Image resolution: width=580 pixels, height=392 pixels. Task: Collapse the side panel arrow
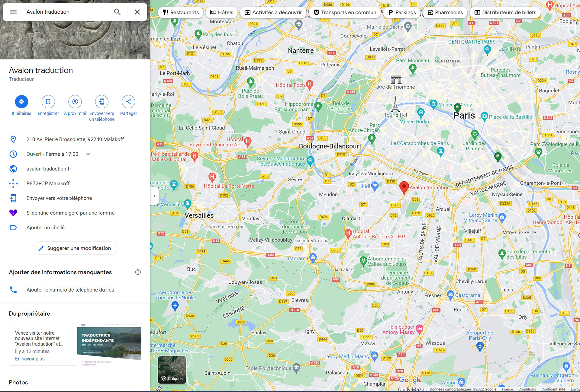coord(154,196)
